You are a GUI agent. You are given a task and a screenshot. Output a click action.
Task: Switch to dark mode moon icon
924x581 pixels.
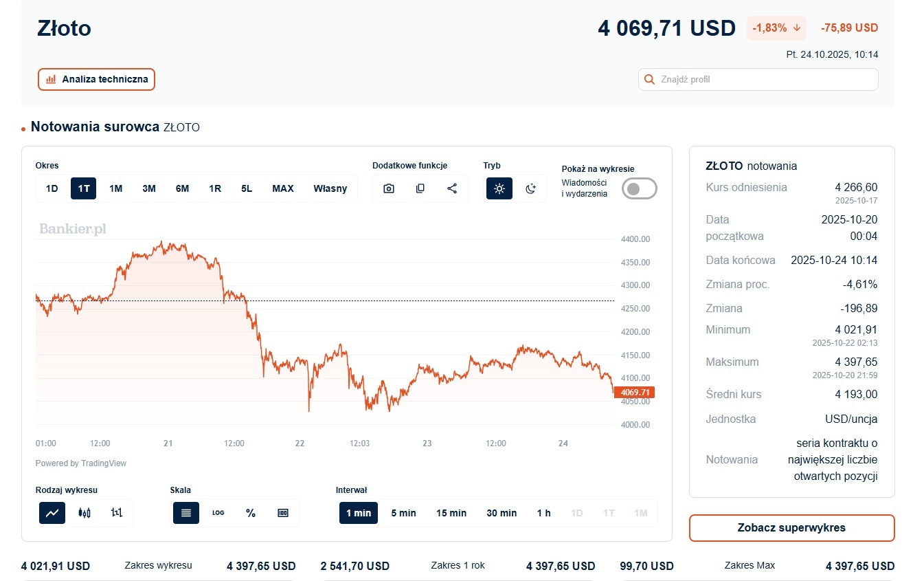[530, 188]
